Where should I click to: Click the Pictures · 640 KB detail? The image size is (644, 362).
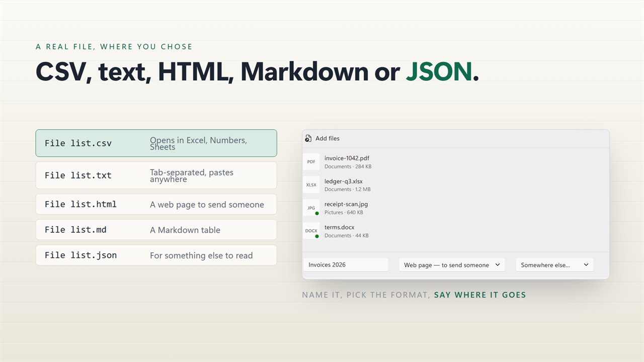coord(345,213)
